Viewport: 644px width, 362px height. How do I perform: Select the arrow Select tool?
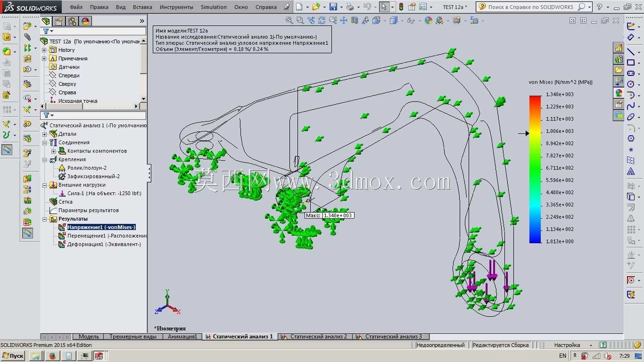click(x=384, y=7)
